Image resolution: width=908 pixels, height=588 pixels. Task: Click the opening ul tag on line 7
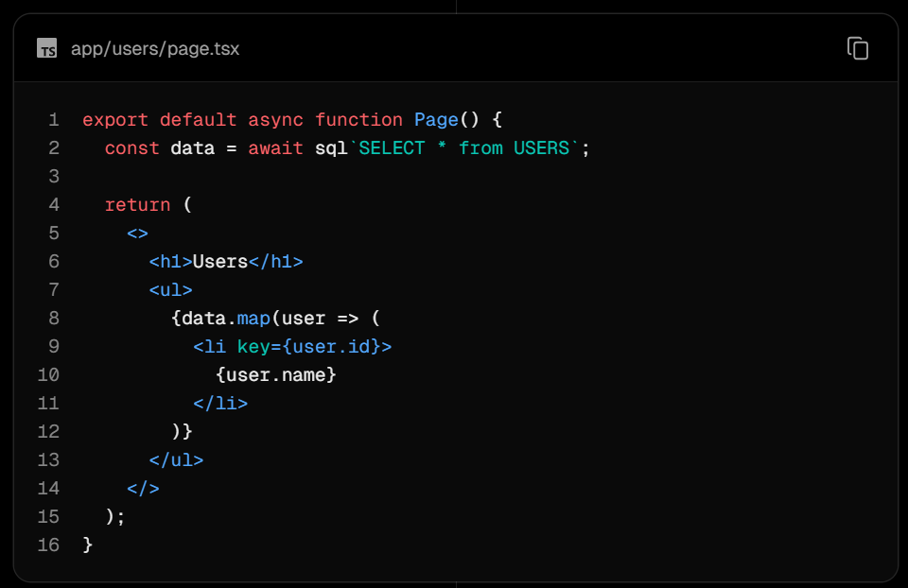tap(170, 290)
